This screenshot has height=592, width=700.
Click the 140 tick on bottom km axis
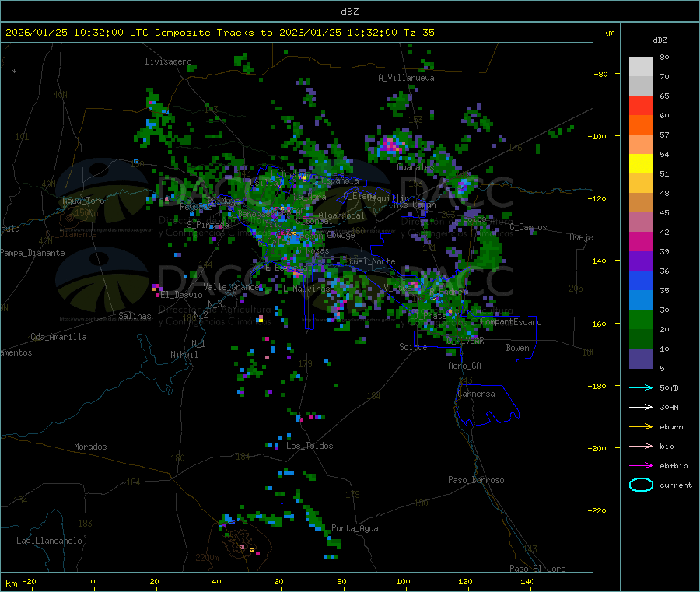coord(527,581)
